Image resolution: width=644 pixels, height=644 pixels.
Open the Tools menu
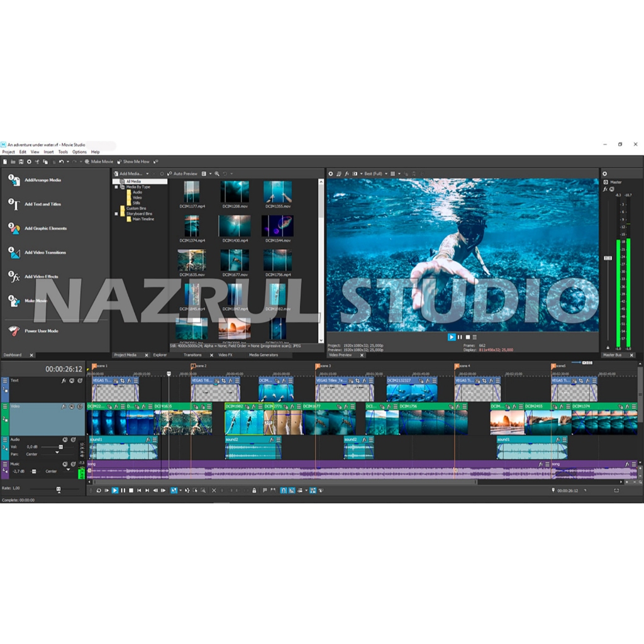click(x=63, y=152)
